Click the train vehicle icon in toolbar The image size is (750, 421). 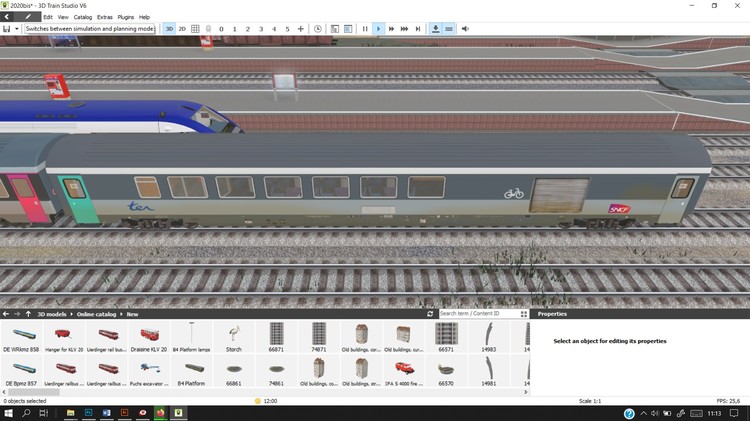208,29
